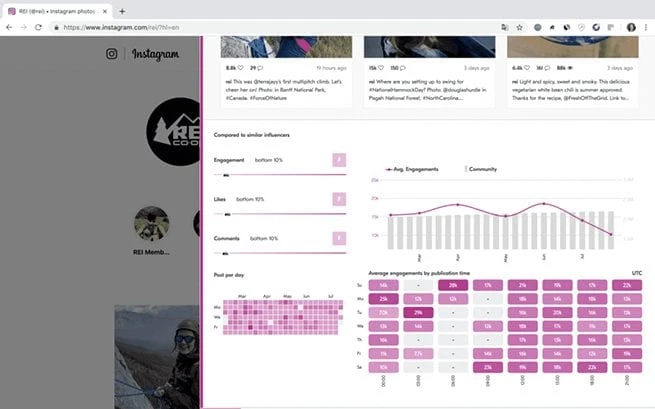Open a new browser tab
The width and height of the screenshot is (655, 409).
point(122,10)
